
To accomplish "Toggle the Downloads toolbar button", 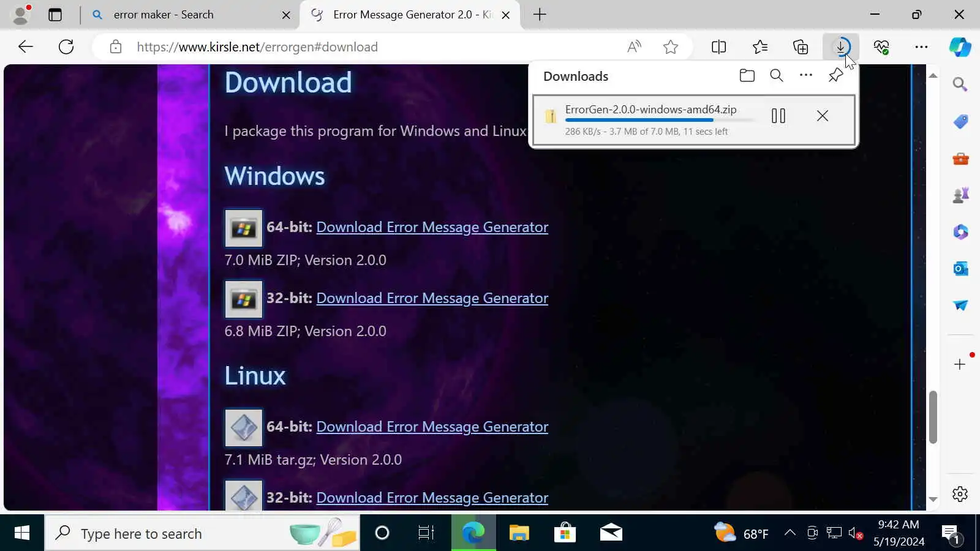I will (x=841, y=47).
